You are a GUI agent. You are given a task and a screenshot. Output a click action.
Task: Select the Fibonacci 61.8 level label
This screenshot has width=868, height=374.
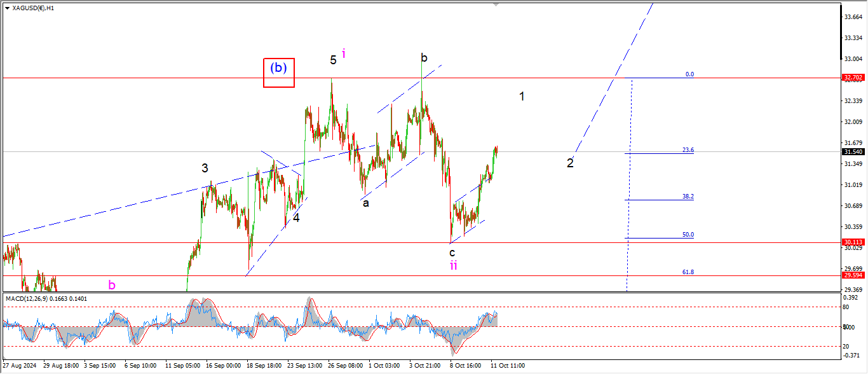point(688,272)
